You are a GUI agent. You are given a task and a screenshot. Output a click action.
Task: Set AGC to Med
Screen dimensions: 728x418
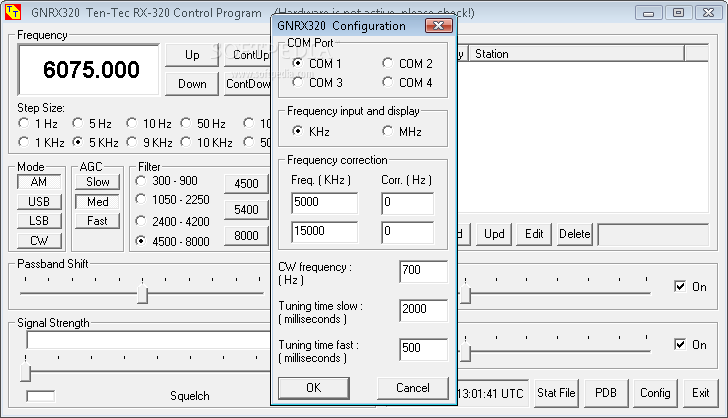(97, 202)
